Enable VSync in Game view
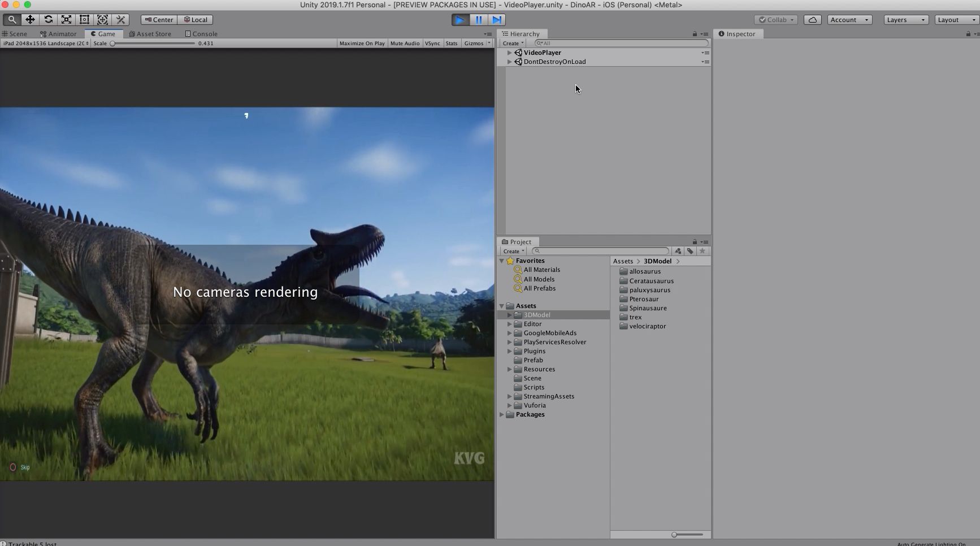Viewport: 980px width, 546px height. pyautogui.click(x=432, y=44)
